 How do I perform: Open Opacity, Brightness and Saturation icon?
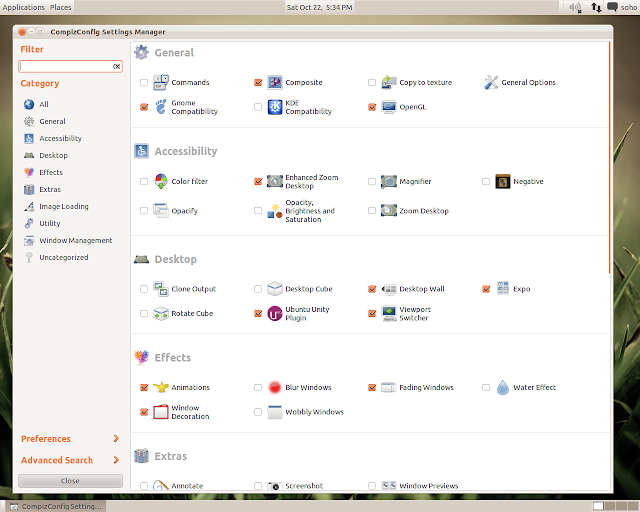[x=275, y=211]
